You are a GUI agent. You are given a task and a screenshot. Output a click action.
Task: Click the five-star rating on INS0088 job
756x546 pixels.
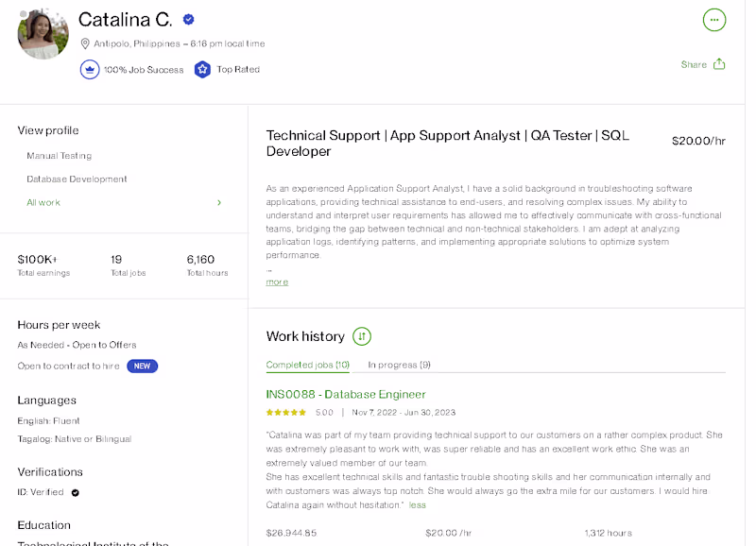(286, 413)
